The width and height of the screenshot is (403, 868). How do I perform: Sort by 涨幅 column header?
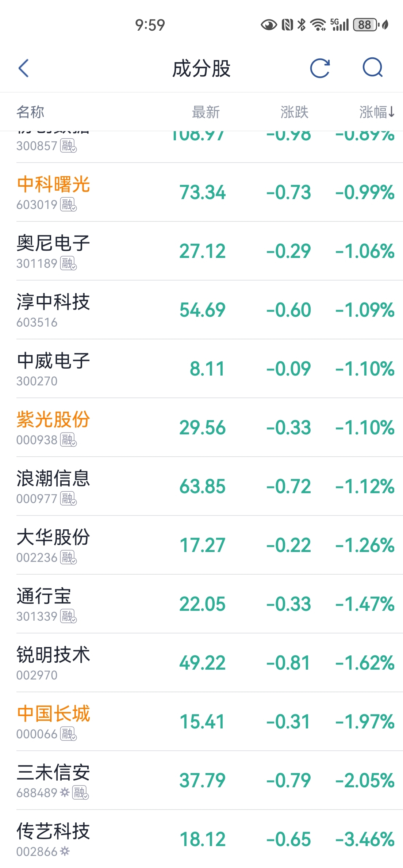(x=376, y=112)
